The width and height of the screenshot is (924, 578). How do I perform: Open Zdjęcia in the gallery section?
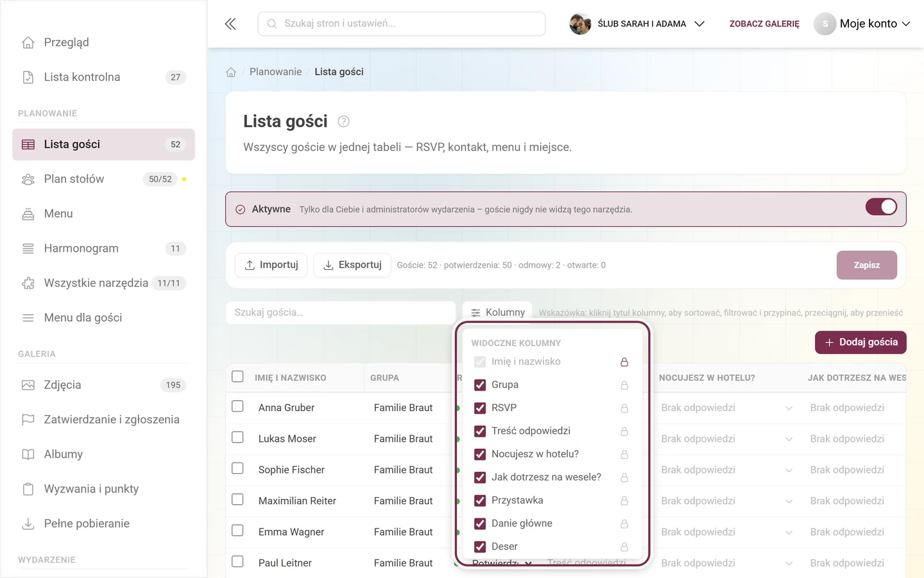click(103, 385)
